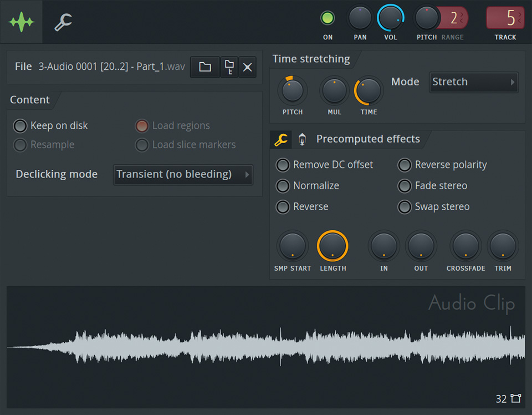Click the sample history icon beside folder
The image size is (532, 415).
[x=229, y=67]
